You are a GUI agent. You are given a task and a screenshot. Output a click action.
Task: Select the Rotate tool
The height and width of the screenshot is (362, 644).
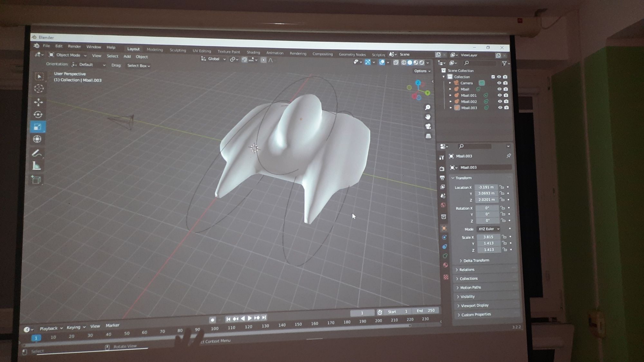38,115
